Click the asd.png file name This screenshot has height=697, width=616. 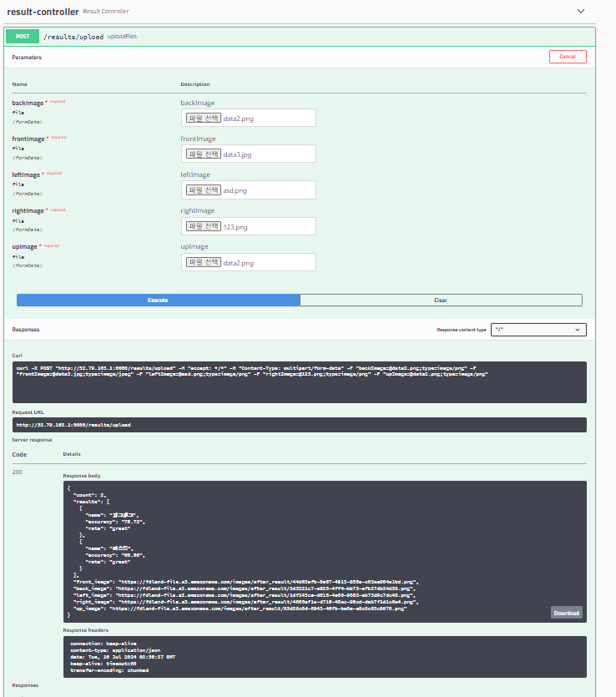[x=235, y=190]
